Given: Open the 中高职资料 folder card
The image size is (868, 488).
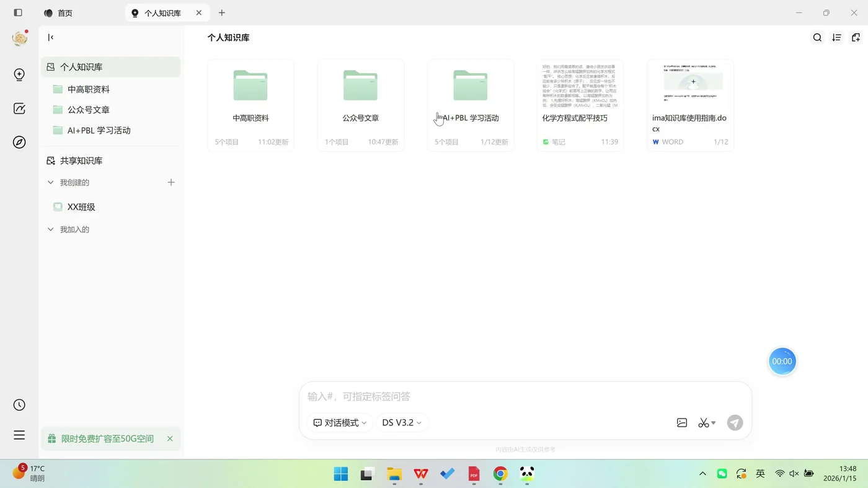Looking at the screenshot, I should pyautogui.click(x=250, y=105).
